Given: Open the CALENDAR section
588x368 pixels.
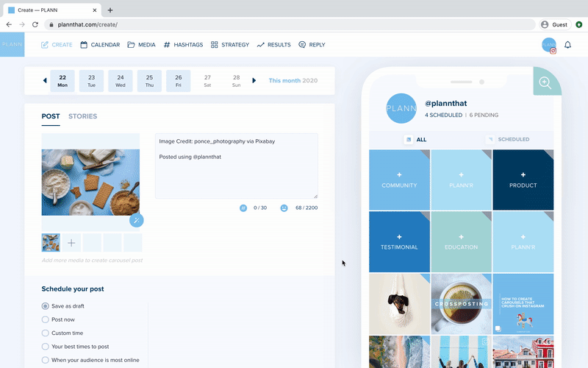Looking at the screenshot, I should point(100,45).
